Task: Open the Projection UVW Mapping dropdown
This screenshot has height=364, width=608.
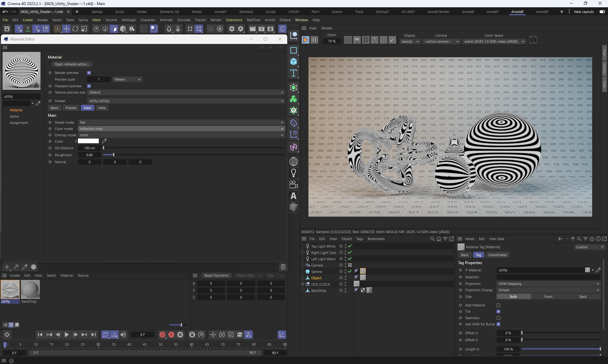Action: point(548,284)
